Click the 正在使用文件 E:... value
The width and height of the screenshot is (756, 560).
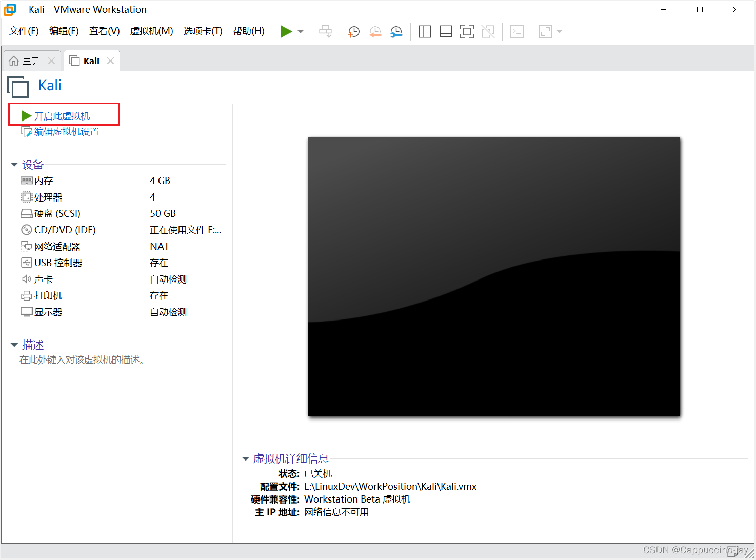(x=186, y=230)
